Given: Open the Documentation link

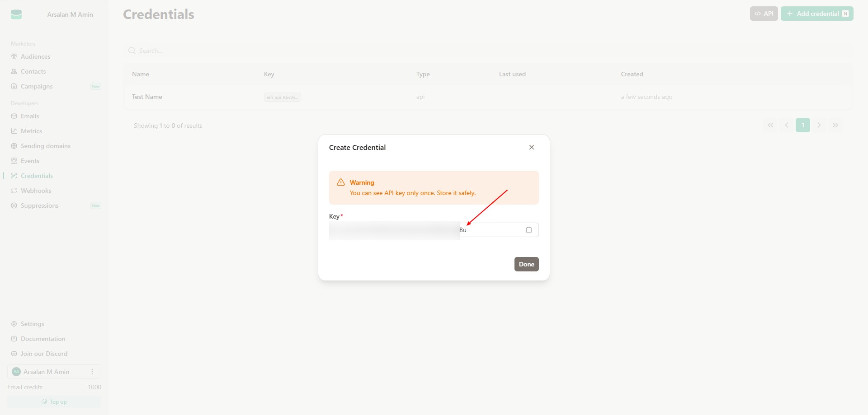Looking at the screenshot, I should pos(43,339).
